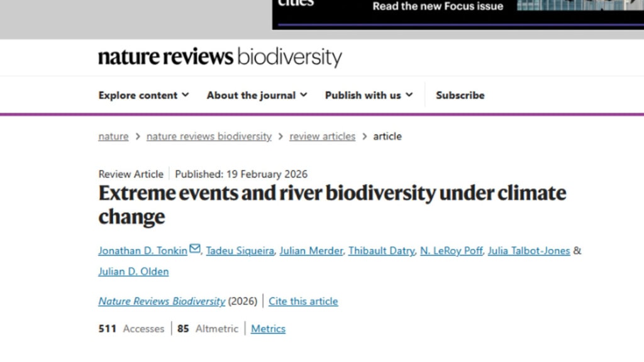This screenshot has width=644, height=362.
Task: Click Julian D. Olden author link
Action: (x=133, y=271)
